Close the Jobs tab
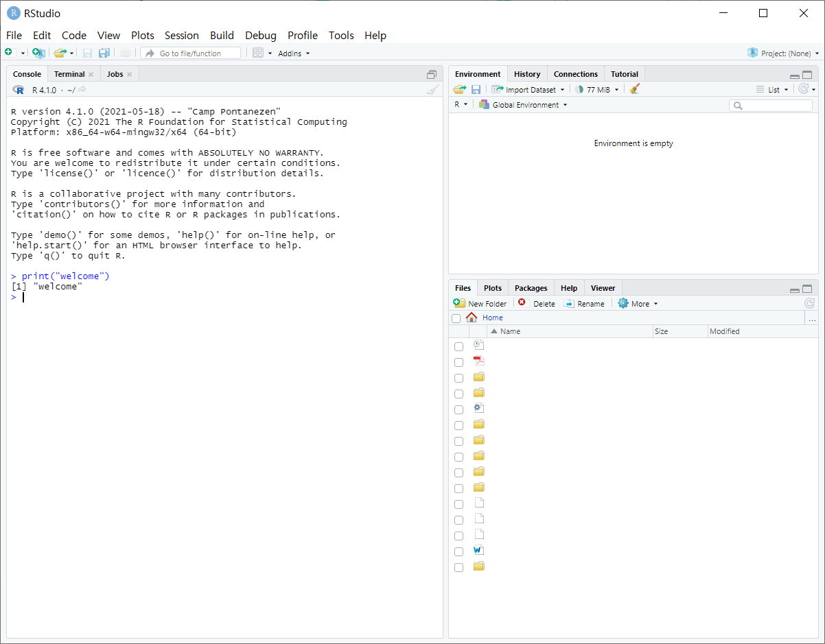Image resolution: width=825 pixels, height=644 pixels. click(x=129, y=75)
